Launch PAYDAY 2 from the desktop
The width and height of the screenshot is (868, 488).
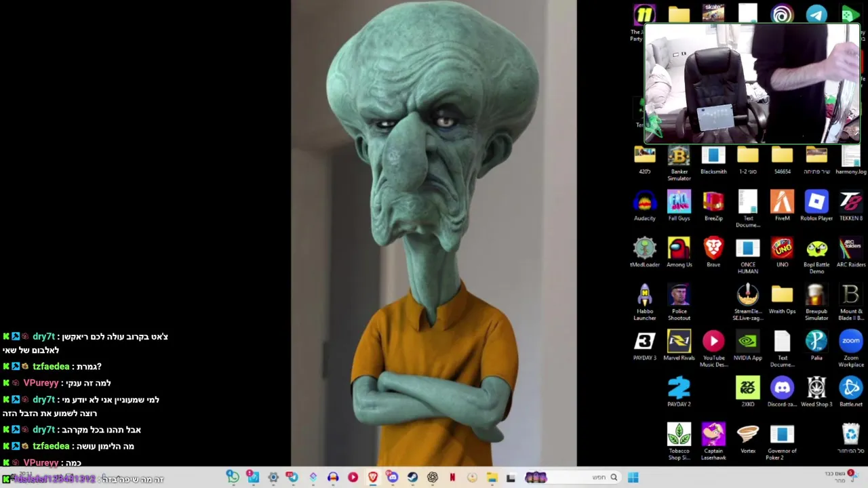pyautogui.click(x=679, y=392)
